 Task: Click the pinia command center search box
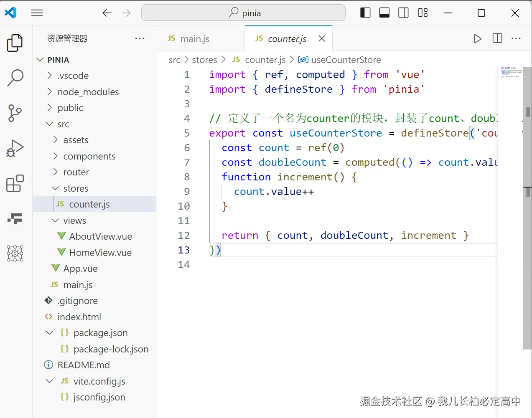coord(243,13)
